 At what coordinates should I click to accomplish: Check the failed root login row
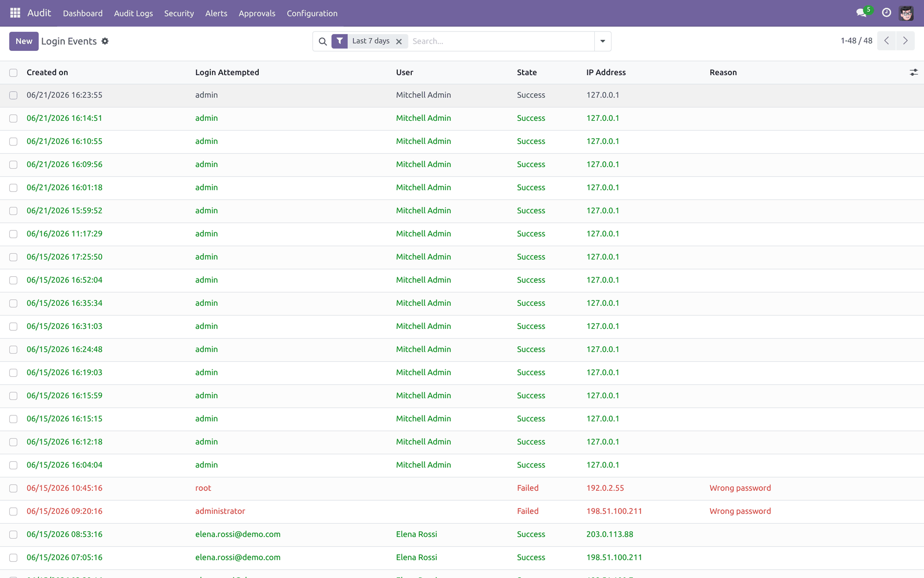13,488
